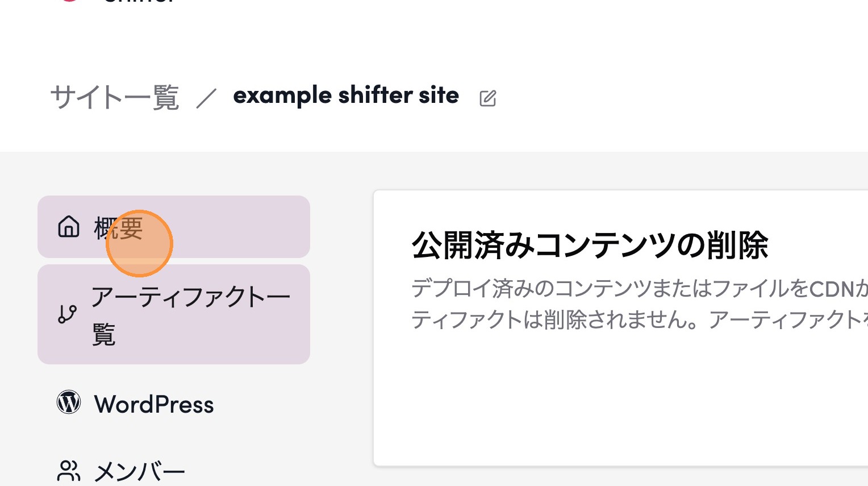Click the breadcrumb slash separator
Viewport: 868px width, 486px height.
point(206,98)
